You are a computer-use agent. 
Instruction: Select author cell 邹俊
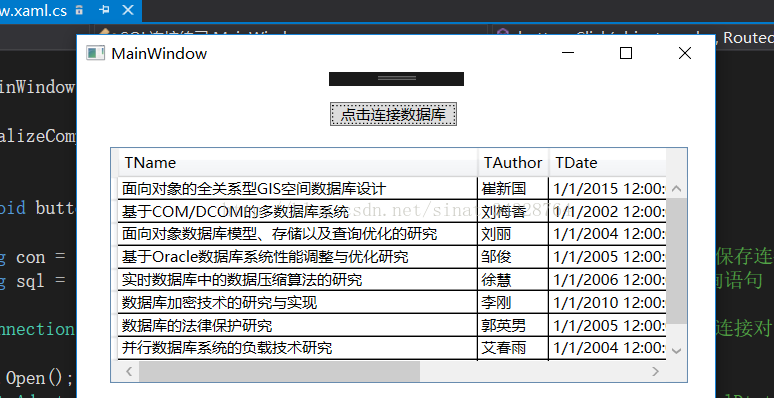[x=513, y=257]
